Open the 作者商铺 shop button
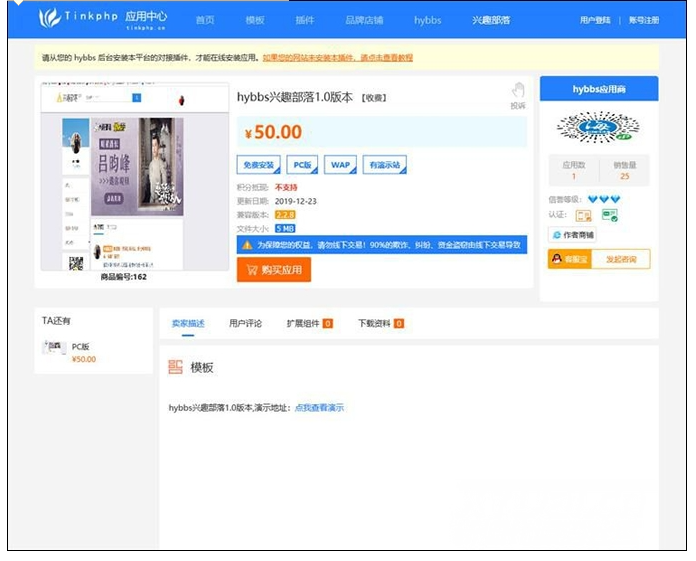The height and width of the screenshot is (561, 696). 572,235
